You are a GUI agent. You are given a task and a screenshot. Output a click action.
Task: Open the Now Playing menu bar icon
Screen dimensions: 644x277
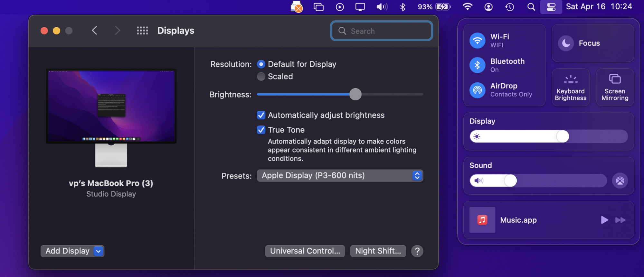[340, 7]
